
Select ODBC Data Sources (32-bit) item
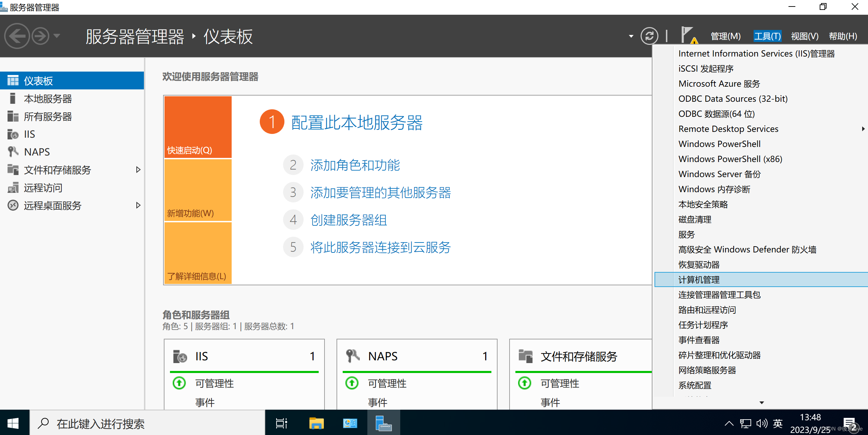click(761, 99)
